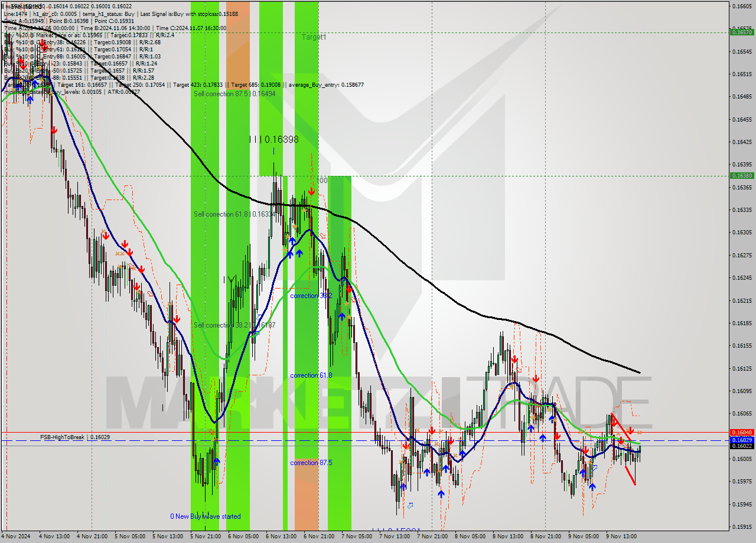Click '8 Nov 13:00' on the time axis
The image size is (756, 543).
tap(509, 537)
